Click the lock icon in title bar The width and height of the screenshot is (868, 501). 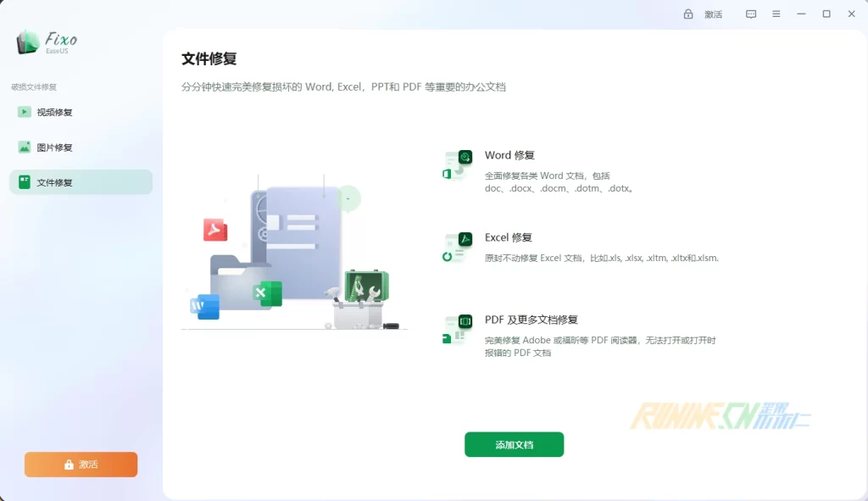click(688, 14)
